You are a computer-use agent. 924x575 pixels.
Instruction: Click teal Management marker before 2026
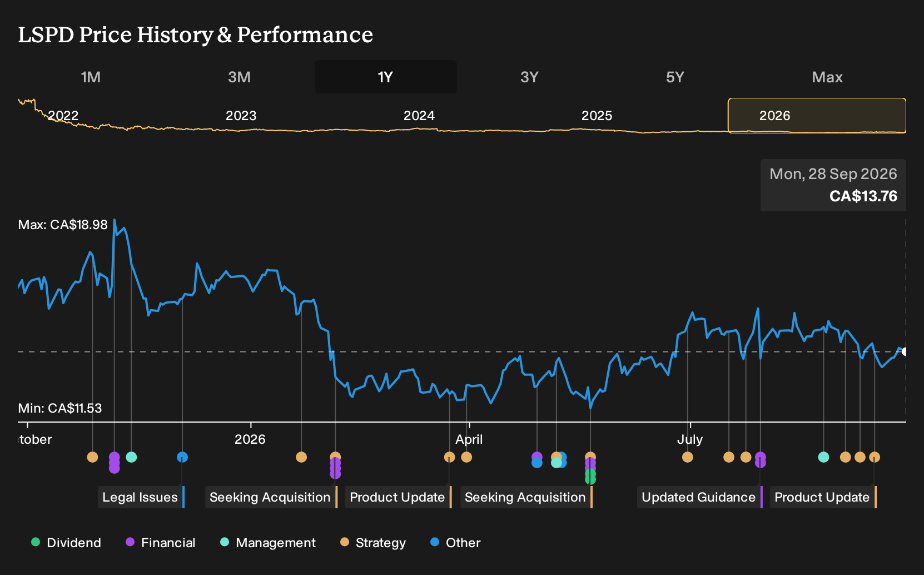tap(131, 457)
